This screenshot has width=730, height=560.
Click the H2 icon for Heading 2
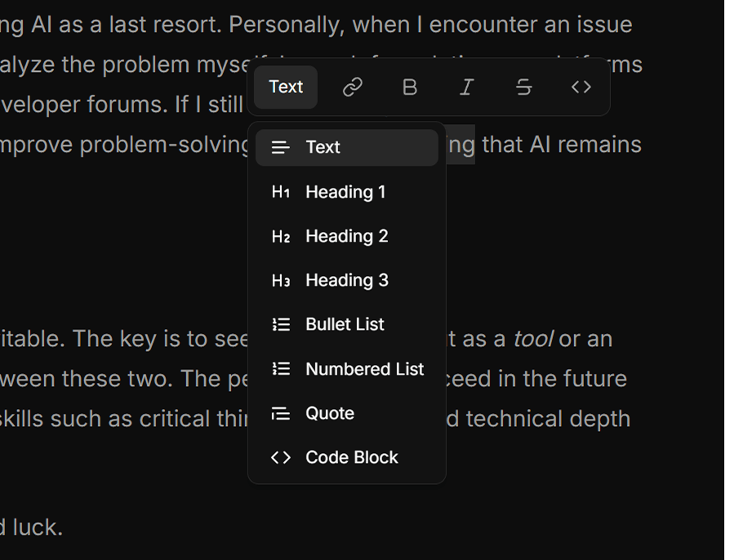tap(281, 237)
